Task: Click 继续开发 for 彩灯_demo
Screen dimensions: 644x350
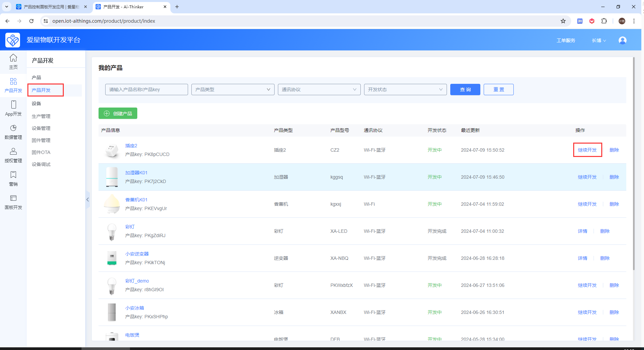Action: [587, 285]
